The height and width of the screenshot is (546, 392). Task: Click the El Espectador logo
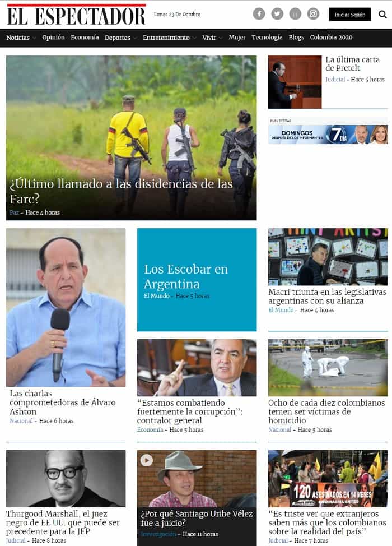[76, 15]
